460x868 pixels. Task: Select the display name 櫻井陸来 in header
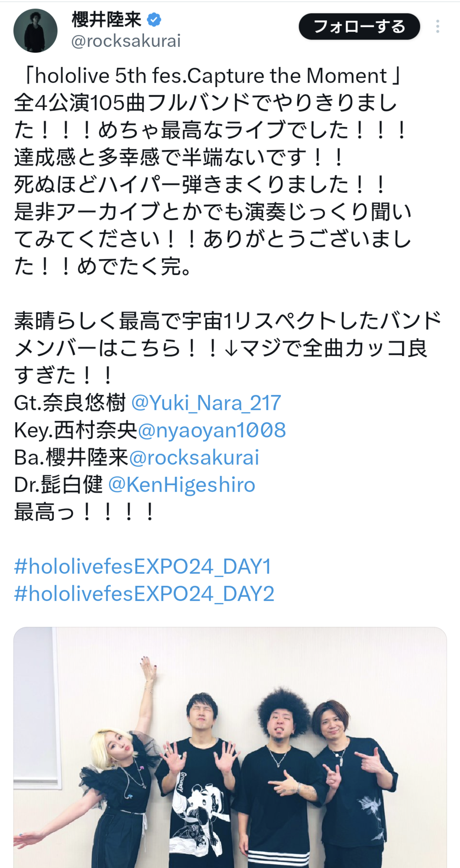(x=107, y=20)
